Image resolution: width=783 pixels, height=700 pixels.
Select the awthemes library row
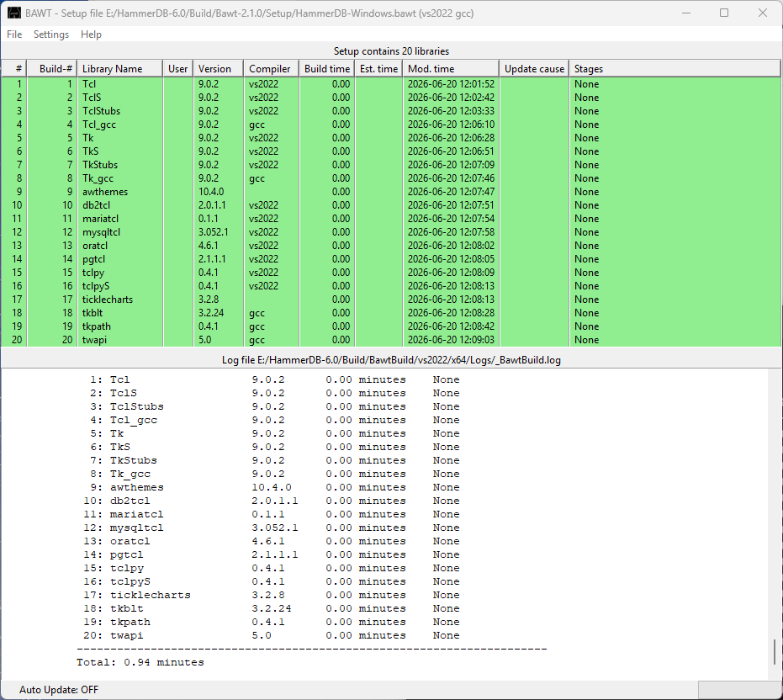(x=391, y=192)
